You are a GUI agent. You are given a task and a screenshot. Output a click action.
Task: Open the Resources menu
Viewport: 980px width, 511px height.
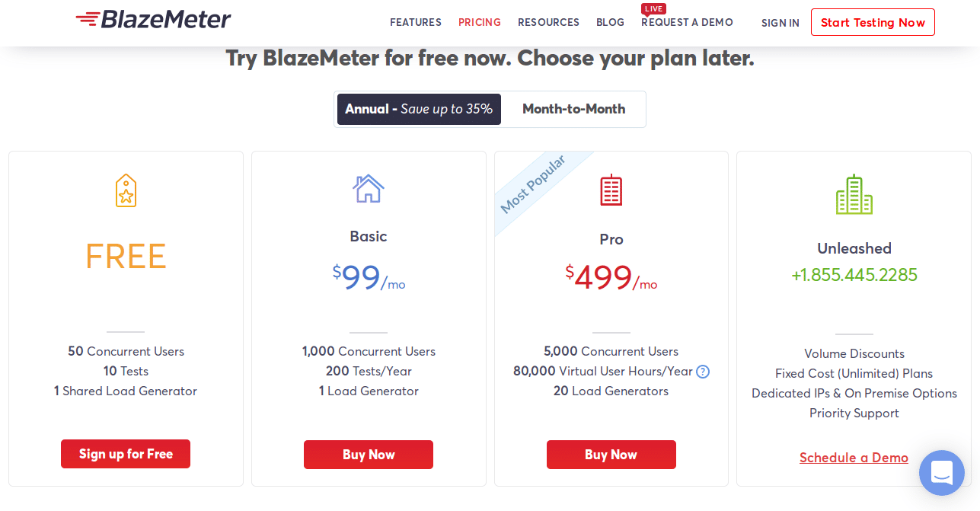click(548, 22)
